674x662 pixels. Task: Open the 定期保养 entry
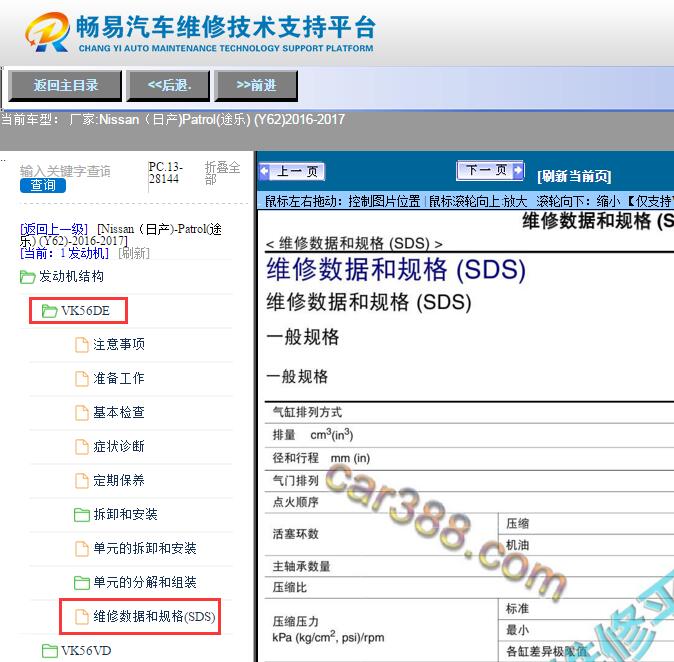[x=119, y=480]
